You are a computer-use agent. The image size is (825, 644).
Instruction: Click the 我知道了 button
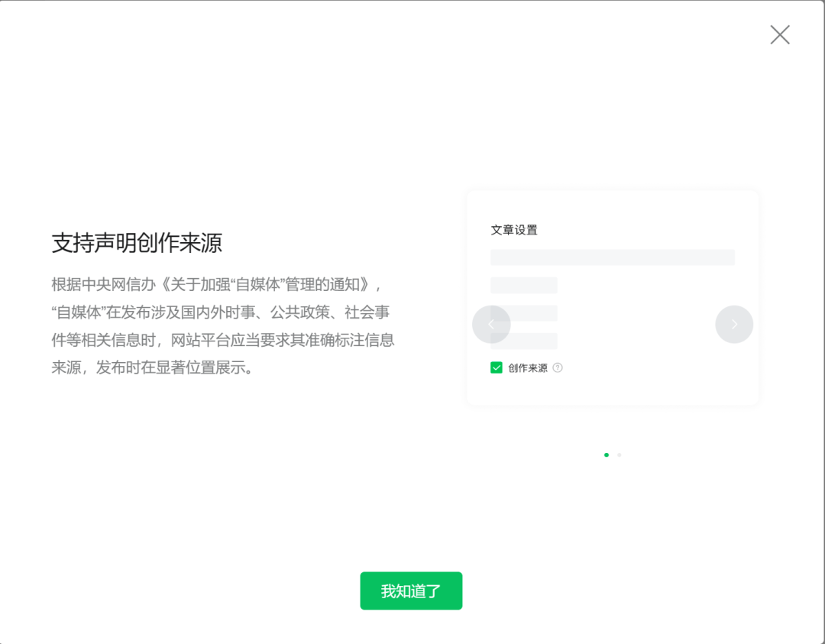[411, 591]
